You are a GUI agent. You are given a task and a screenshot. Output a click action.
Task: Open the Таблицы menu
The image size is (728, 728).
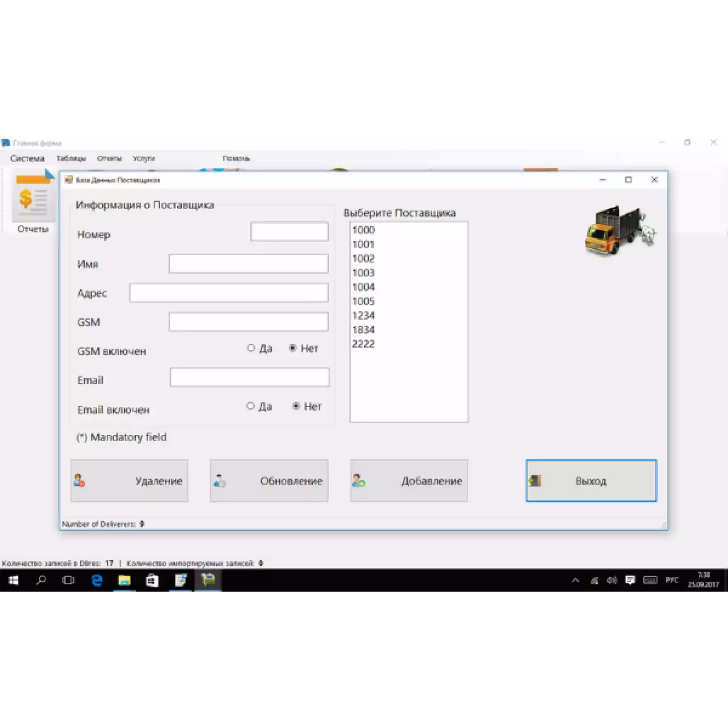pos(71,159)
